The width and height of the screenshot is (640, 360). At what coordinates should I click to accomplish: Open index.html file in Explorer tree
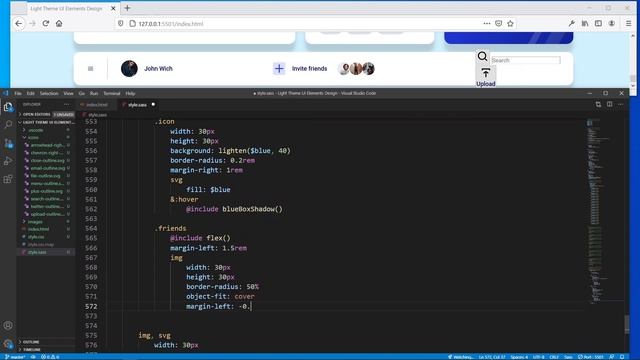38,229
